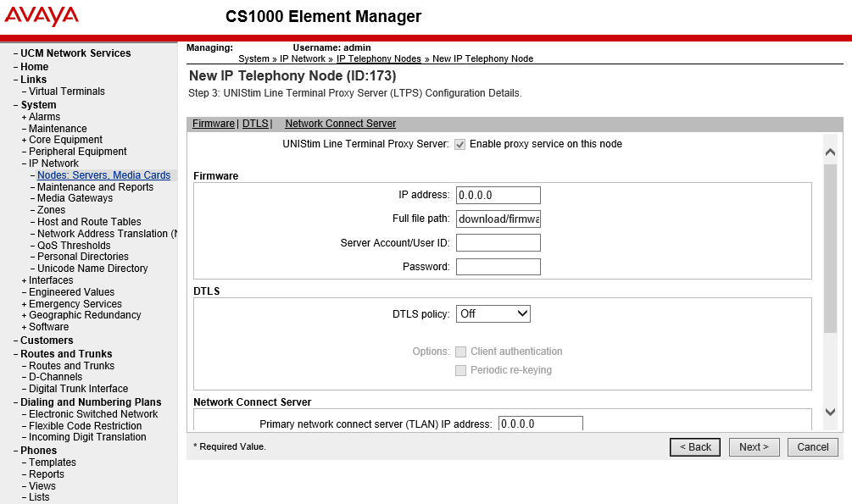Screen dimensions: 852x504
Task: Expand the Software tree node
Action: (x=24, y=328)
